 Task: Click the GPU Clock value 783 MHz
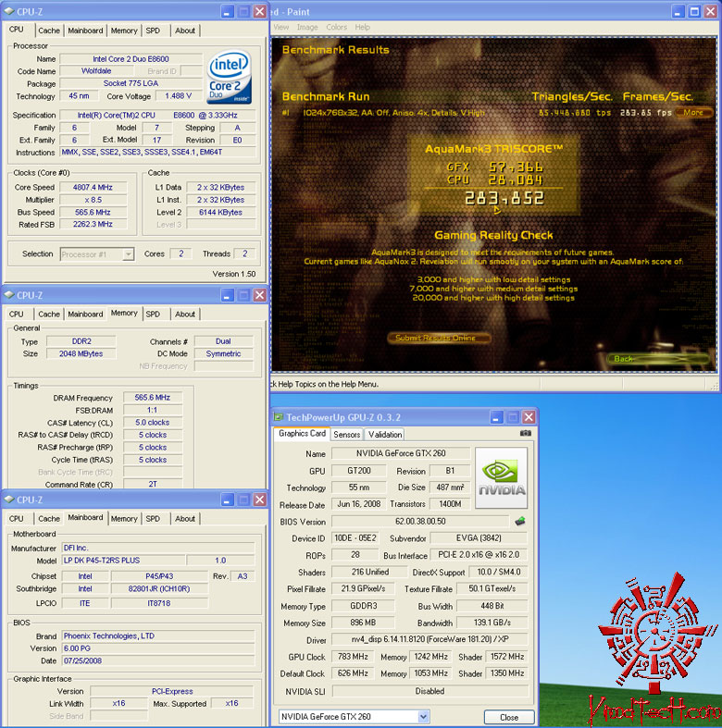353,657
